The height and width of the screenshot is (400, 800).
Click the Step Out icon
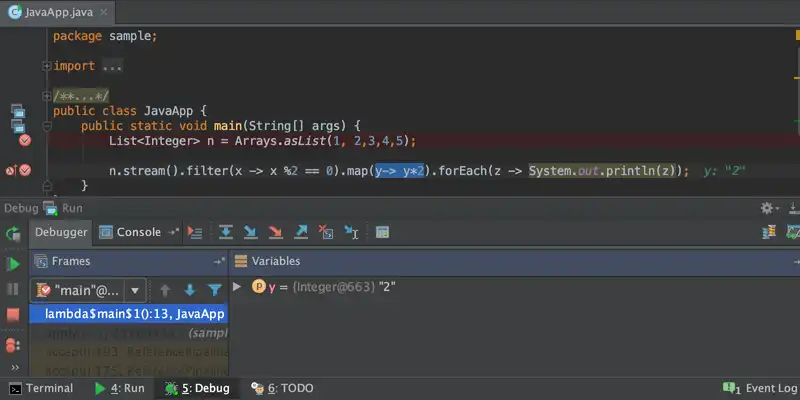coord(301,232)
